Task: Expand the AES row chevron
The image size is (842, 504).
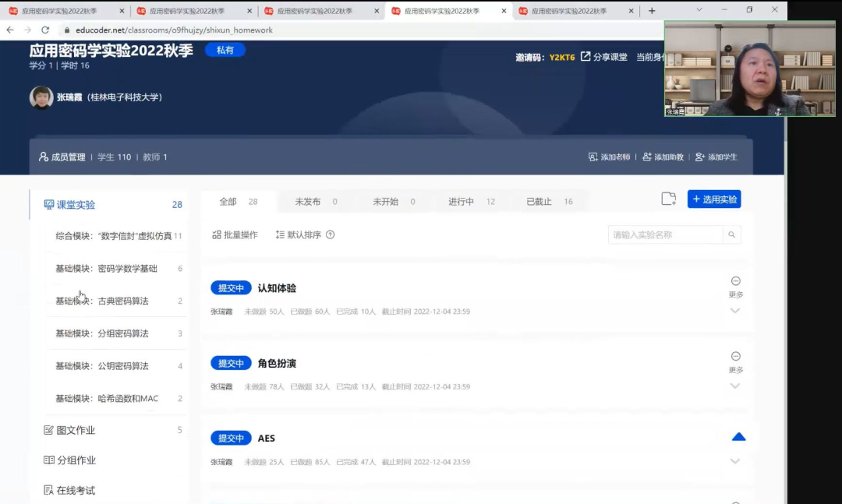Action: (x=734, y=461)
